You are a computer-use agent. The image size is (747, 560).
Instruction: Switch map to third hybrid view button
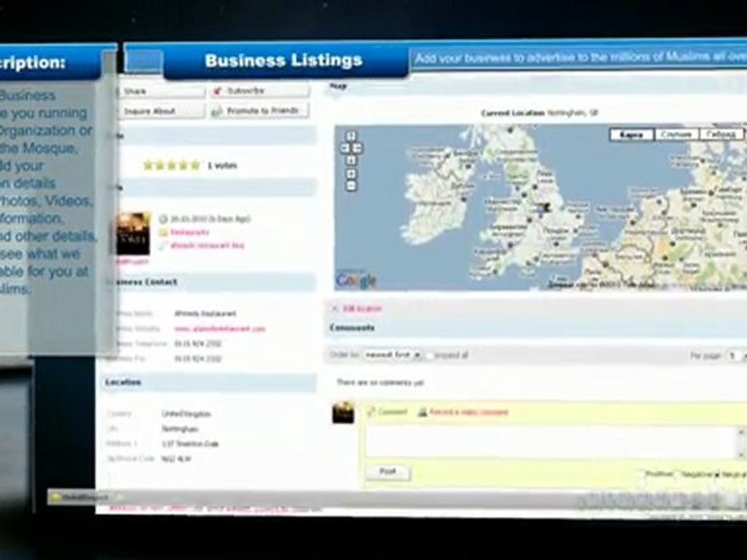[x=721, y=135]
